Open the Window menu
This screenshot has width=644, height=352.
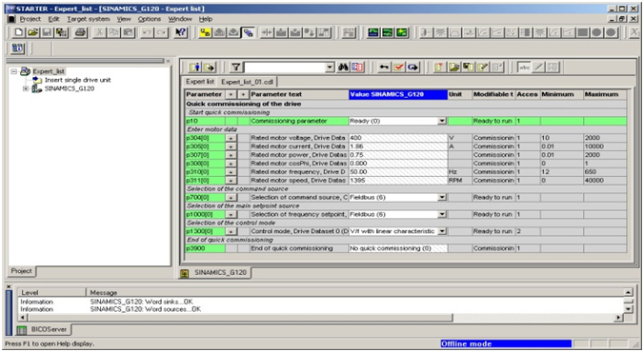click(x=180, y=19)
